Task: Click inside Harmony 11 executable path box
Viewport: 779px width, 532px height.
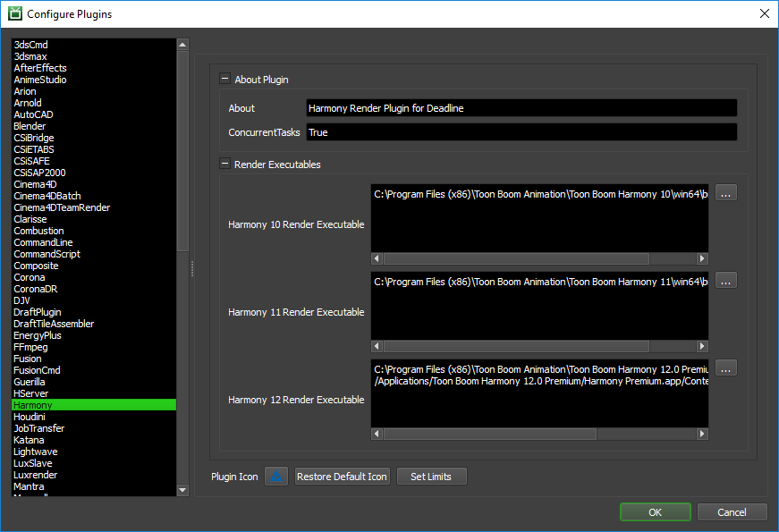Action: click(539, 306)
